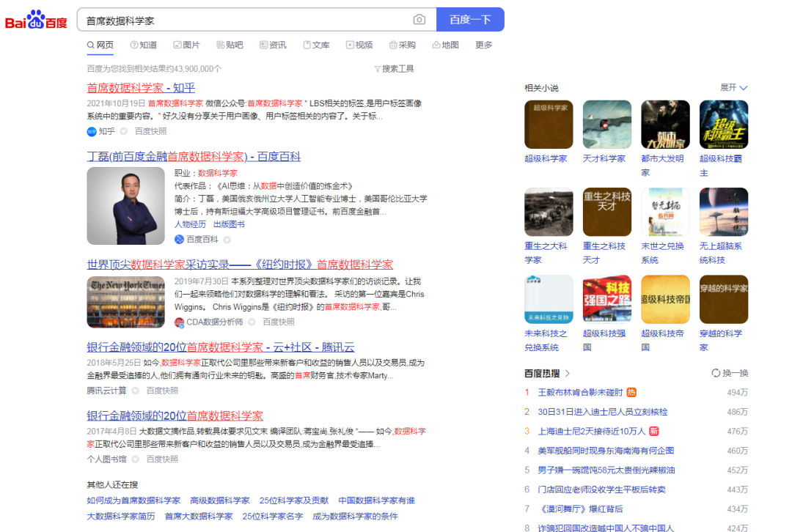Open the 更多 dropdown in the navigation bar
Image resolution: width=792 pixels, height=532 pixels.
[x=483, y=45]
